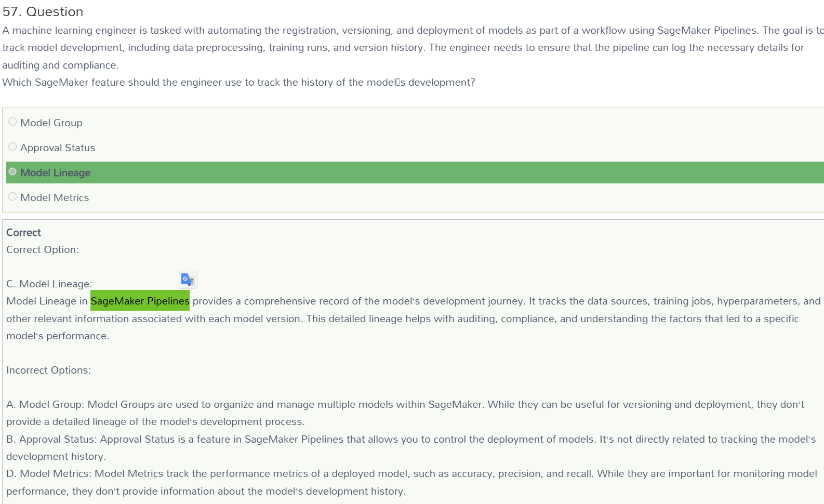
Task: Click the Incorrect Options: heading text
Action: [48, 370]
